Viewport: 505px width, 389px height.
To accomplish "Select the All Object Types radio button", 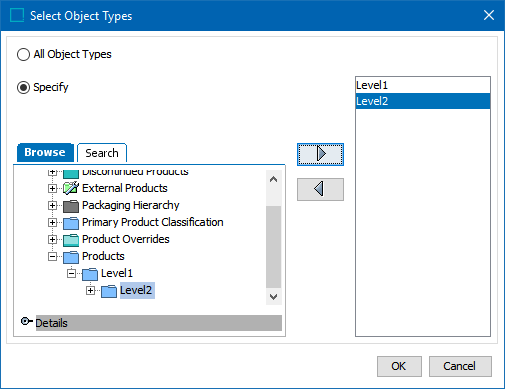I will tap(23, 54).
